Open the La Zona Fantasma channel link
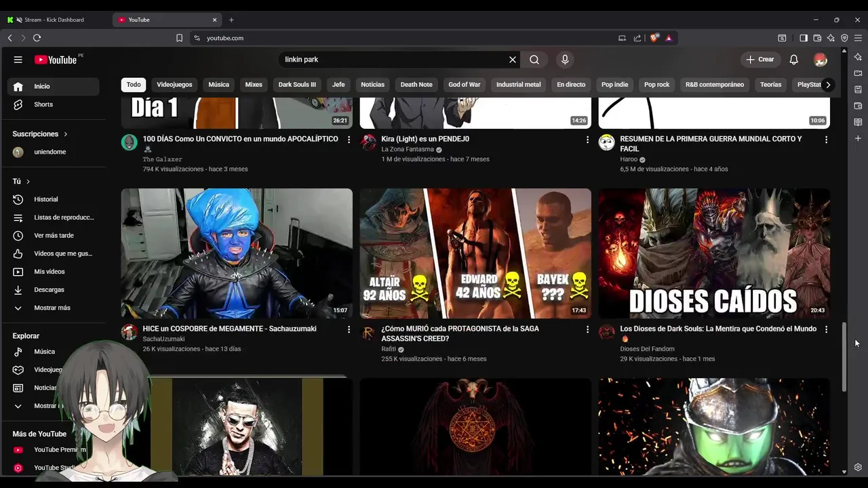Viewport: 868px width, 488px height. pyautogui.click(x=408, y=149)
